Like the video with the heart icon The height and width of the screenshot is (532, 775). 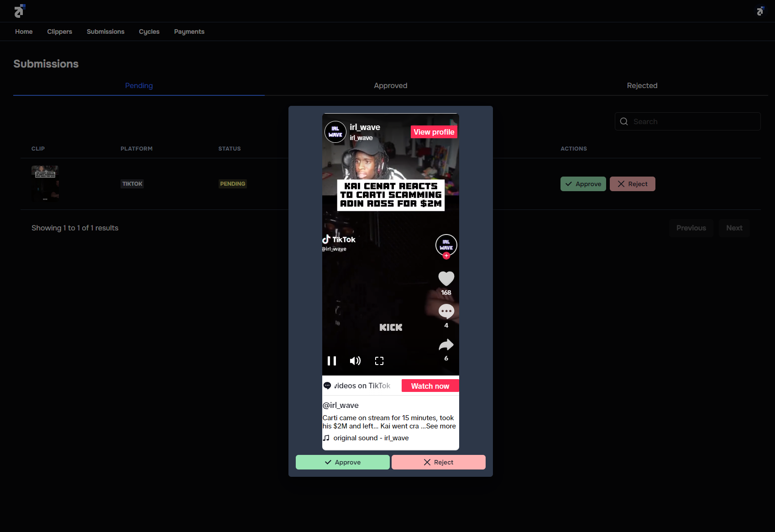tap(446, 278)
